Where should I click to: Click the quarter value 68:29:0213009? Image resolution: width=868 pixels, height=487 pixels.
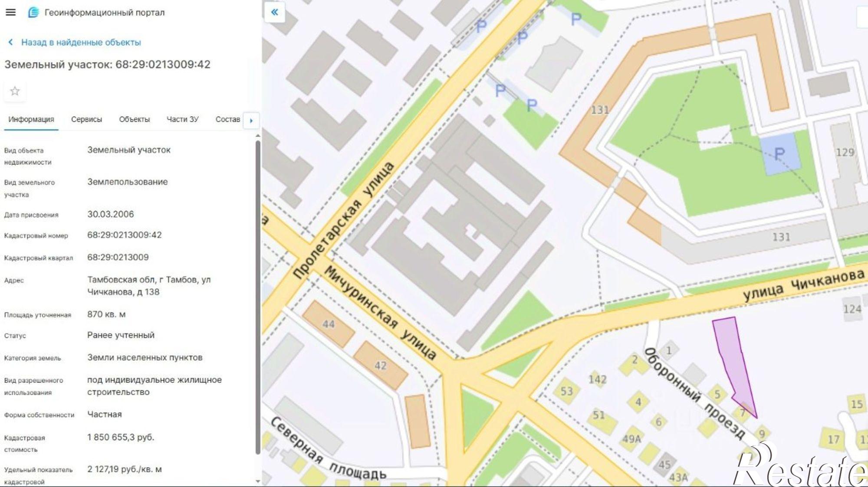tap(118, 257)
